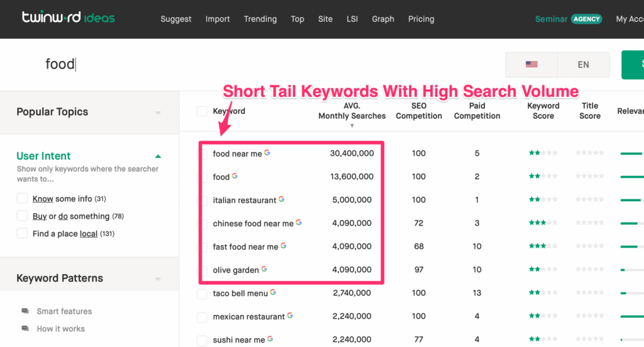
Task: Click title score stars for food near me
Action: click(x=590, y=153)
